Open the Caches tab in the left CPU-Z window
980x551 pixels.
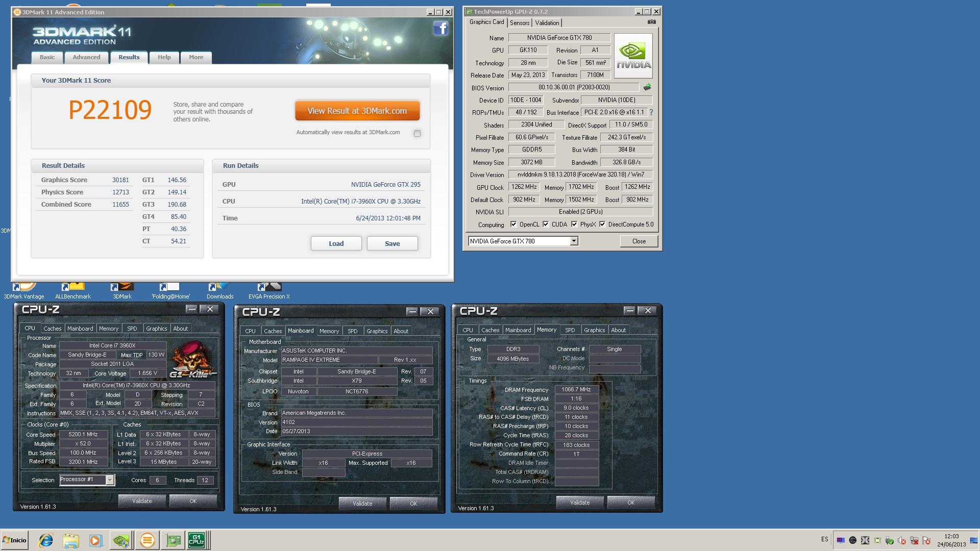click(52, 329)
